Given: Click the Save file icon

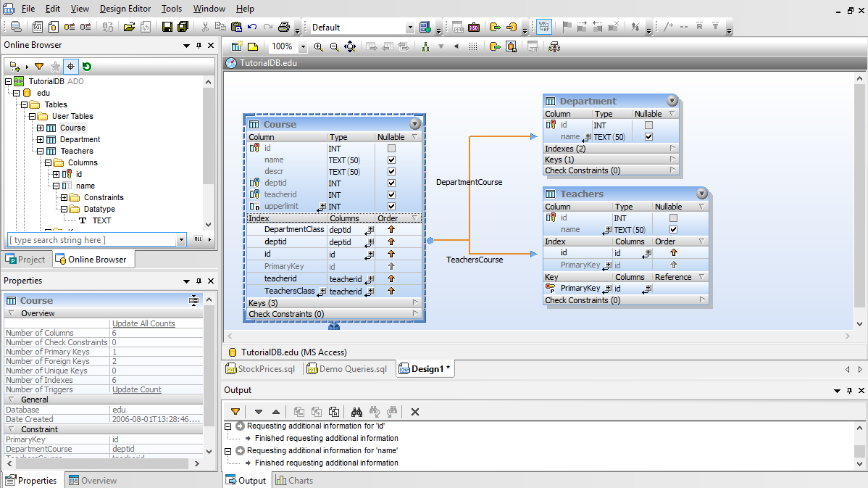Looking at the screenshot, I should (x=167, y=27).
